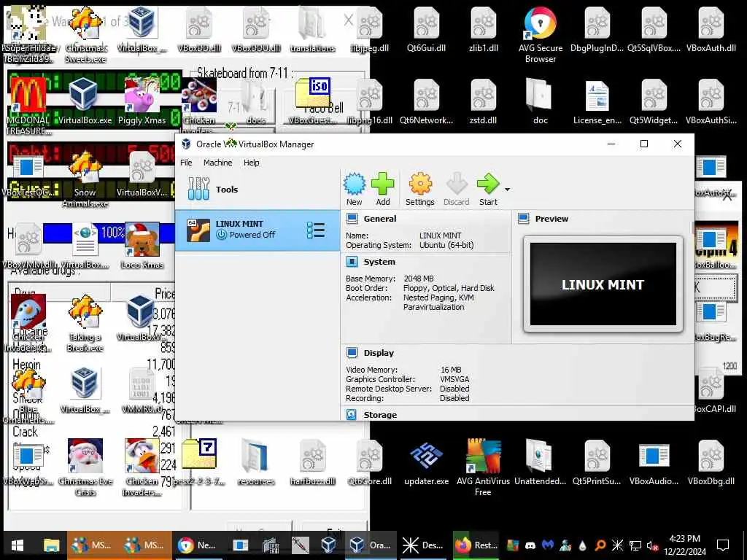Click the Discord tray icon

530,545
